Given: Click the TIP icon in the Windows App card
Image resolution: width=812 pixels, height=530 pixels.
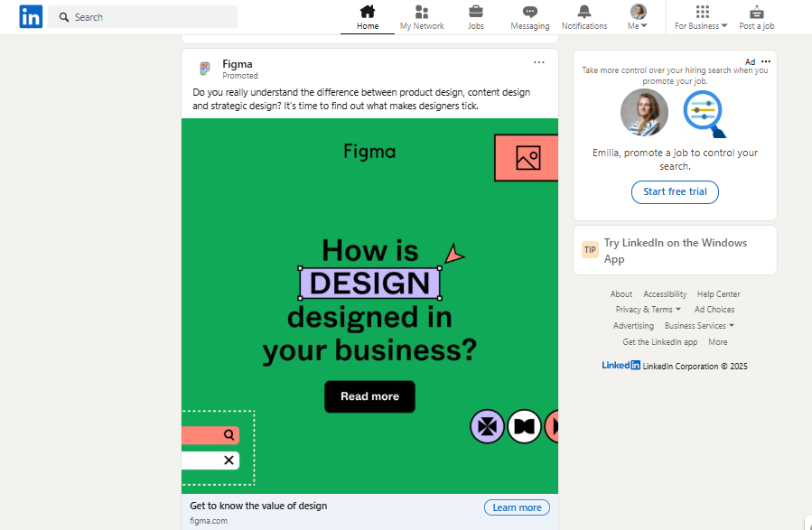Looking at the screenshot, I should click(x=590, y=250).
